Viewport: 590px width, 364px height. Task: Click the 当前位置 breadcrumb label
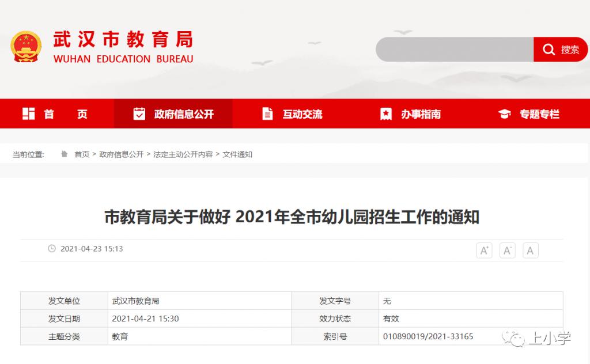(29, 154)
